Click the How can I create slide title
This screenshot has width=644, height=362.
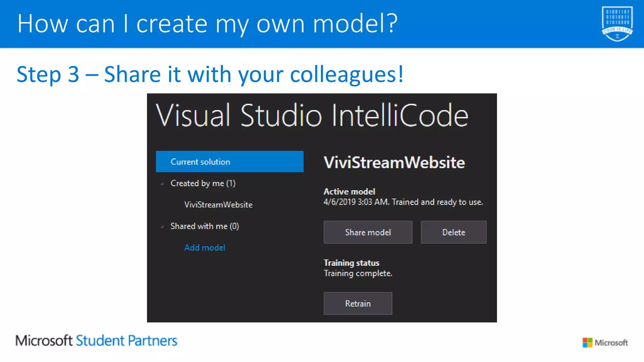coord(208,24)
